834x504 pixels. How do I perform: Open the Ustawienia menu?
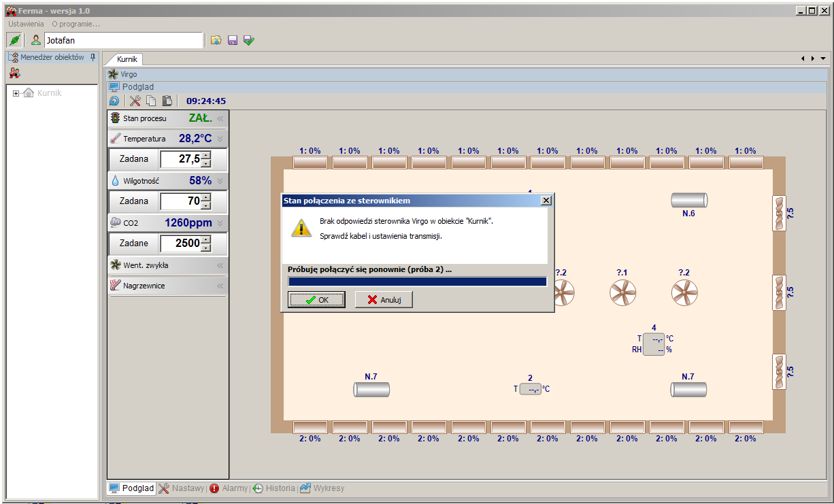pos(26,24)
